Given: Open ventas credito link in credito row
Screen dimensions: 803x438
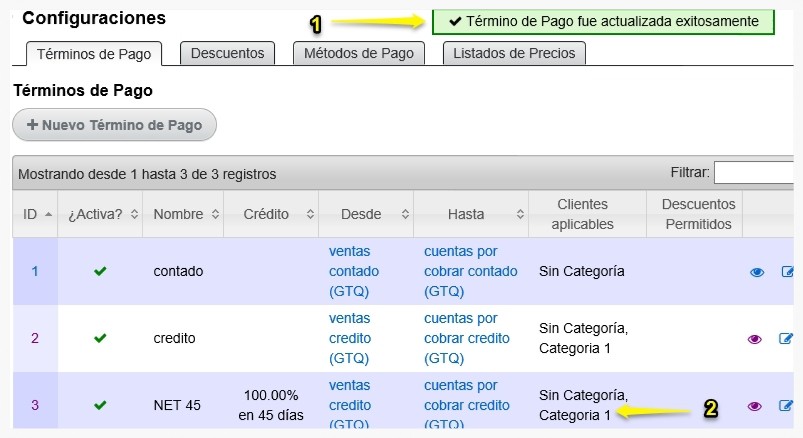Looking at the screenshot, I should pos(350,338).
